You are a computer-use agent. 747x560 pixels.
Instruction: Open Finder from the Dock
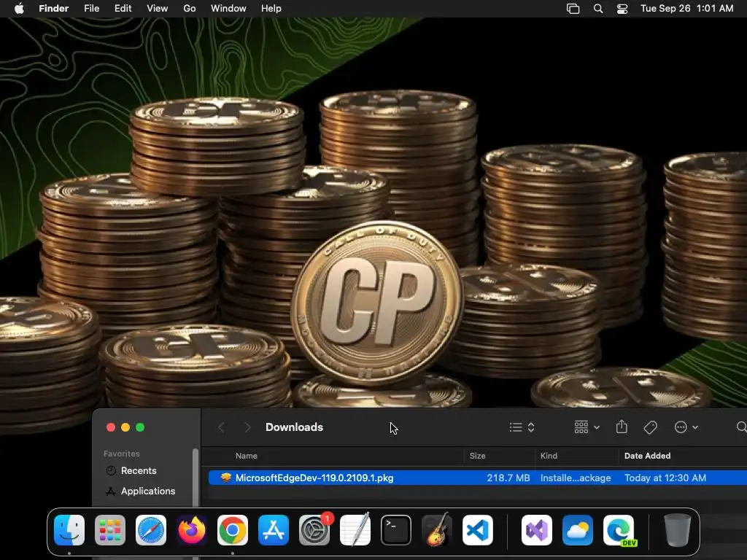(x=69, y=529)
